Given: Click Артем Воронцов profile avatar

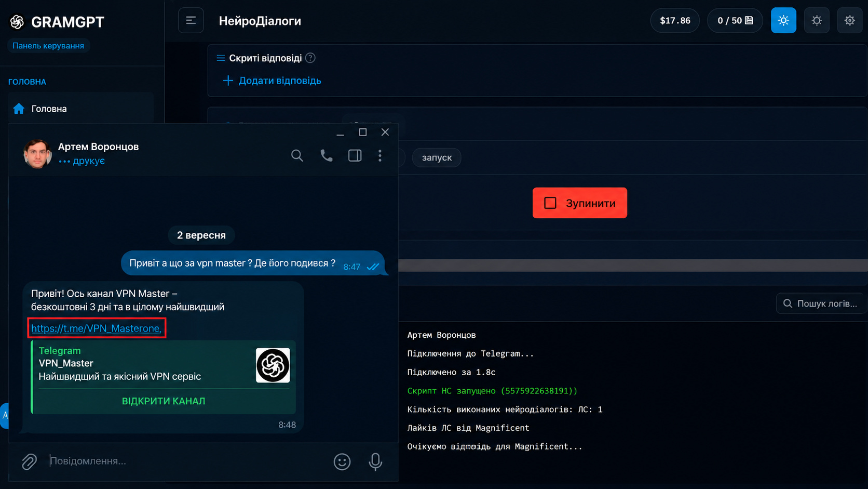Looking at the screenshot, I should [37, 154].
